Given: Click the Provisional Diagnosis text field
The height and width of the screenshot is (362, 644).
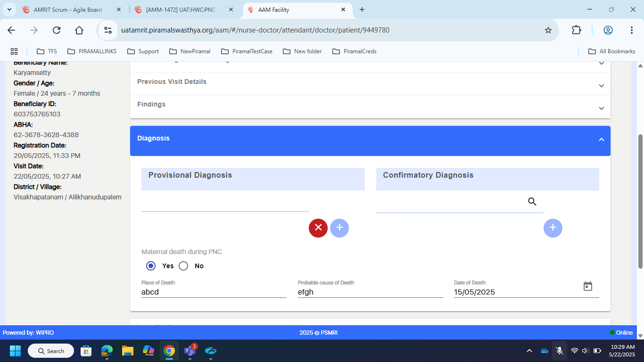Looking at the screenshot, I should 225,204.
